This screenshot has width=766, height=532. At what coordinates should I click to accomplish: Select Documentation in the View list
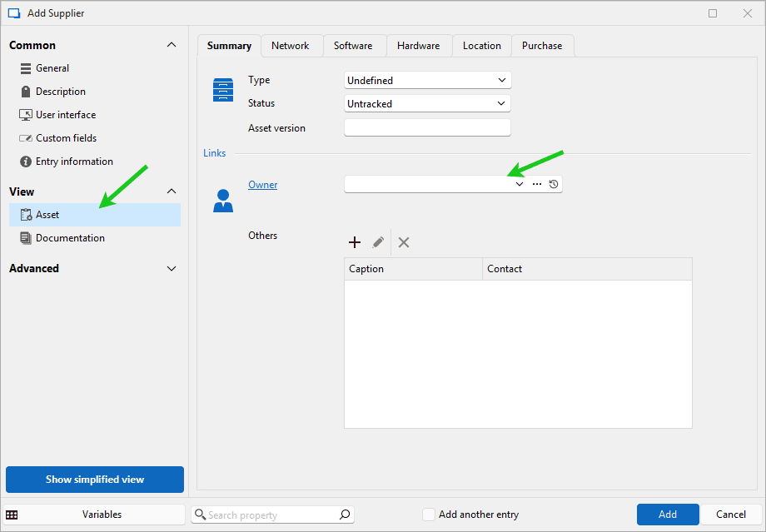(70, 238)
